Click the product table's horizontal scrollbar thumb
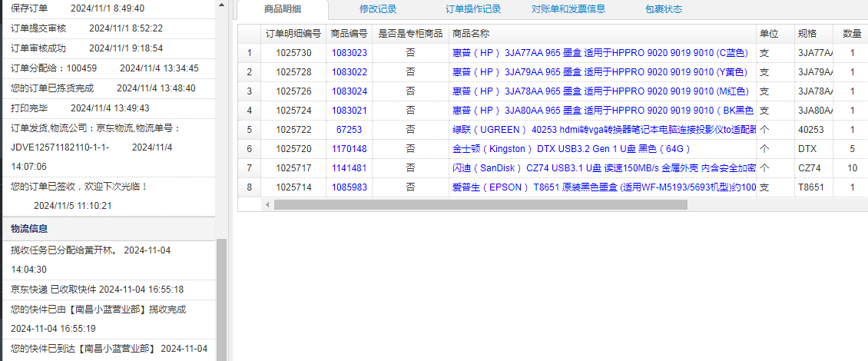This screenshot has width=868, height=361. [481, 205]
